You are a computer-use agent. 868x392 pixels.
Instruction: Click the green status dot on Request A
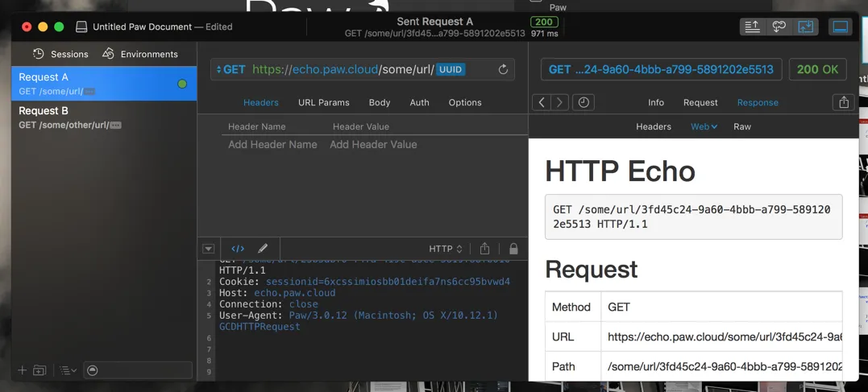(182, 84)
